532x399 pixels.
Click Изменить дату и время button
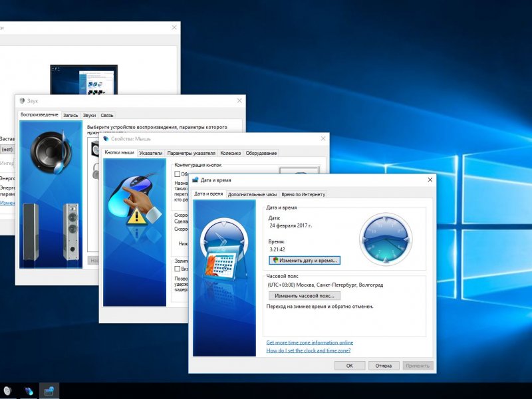point(305,260)
